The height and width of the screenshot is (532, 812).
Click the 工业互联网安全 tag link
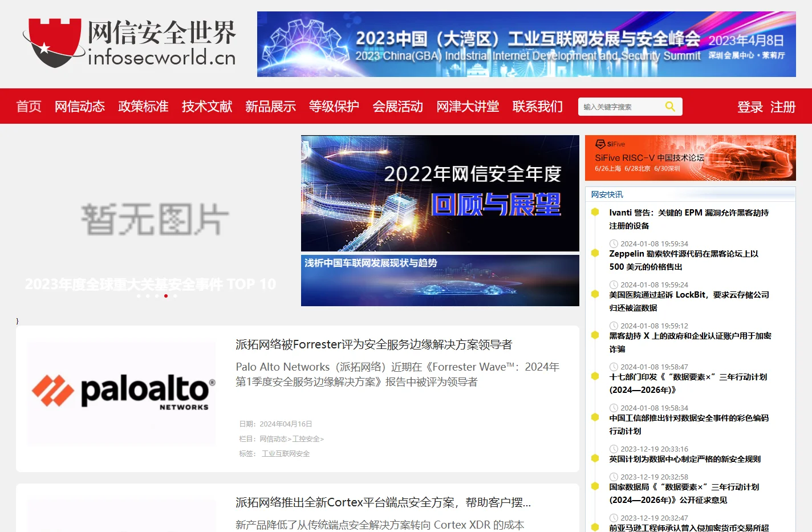click(x=286, y=453)
